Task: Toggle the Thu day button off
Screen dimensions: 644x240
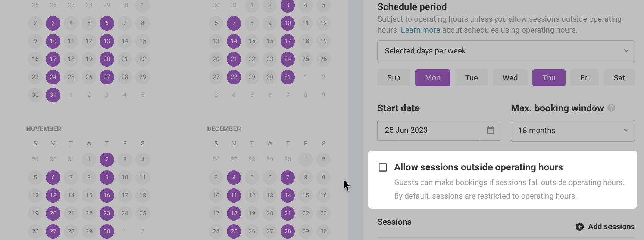Action: (549, 78)
